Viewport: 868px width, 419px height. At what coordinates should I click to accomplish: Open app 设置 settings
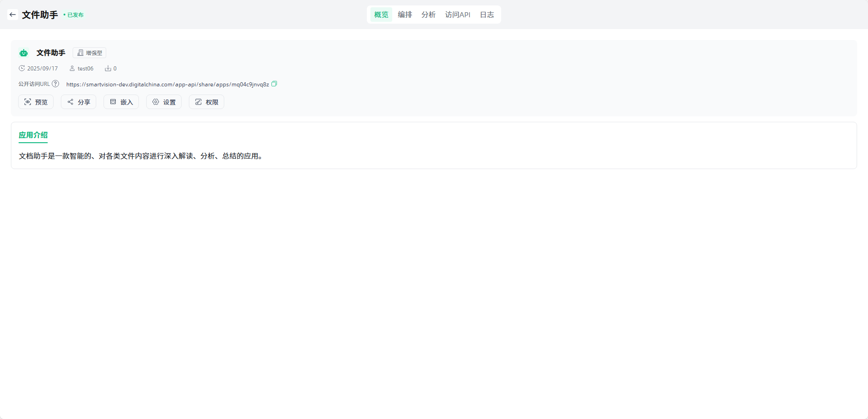point(164,102)
